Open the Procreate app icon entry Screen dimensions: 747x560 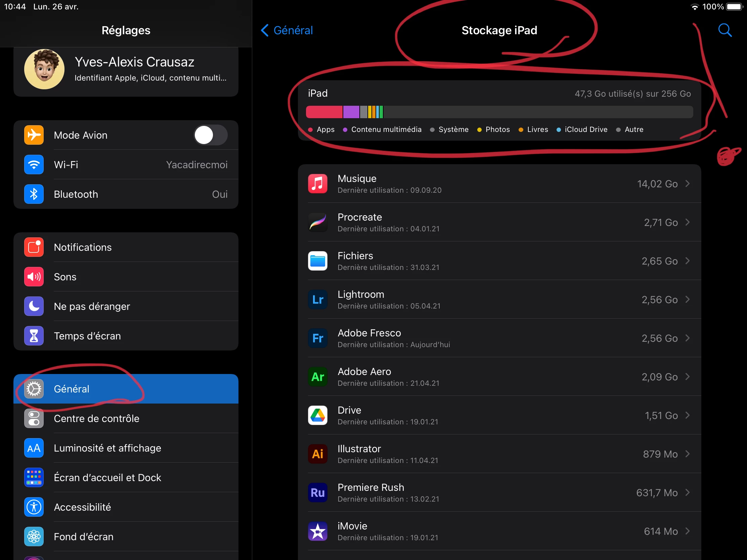tap(317, 223)
